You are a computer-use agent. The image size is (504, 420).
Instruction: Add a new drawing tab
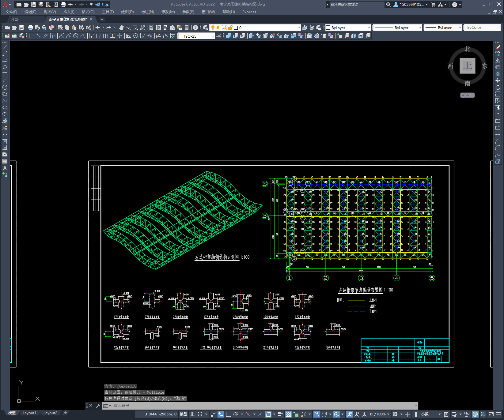(102, 20)
